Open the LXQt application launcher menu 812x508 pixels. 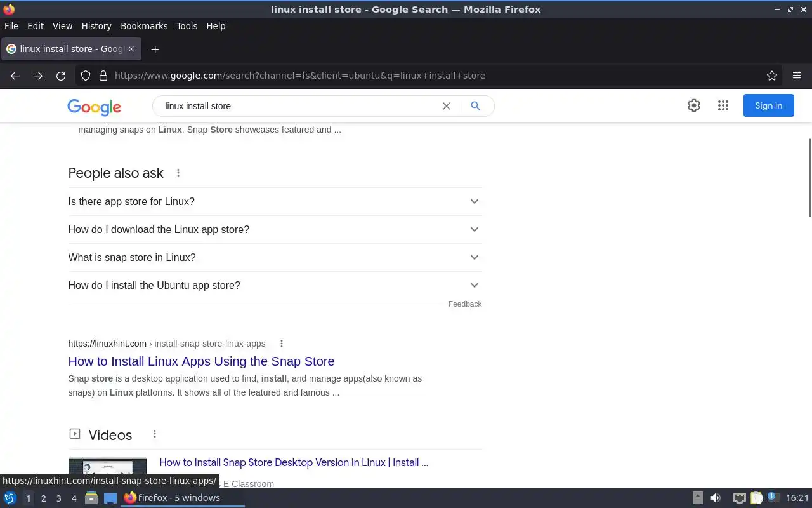point(10,498)
